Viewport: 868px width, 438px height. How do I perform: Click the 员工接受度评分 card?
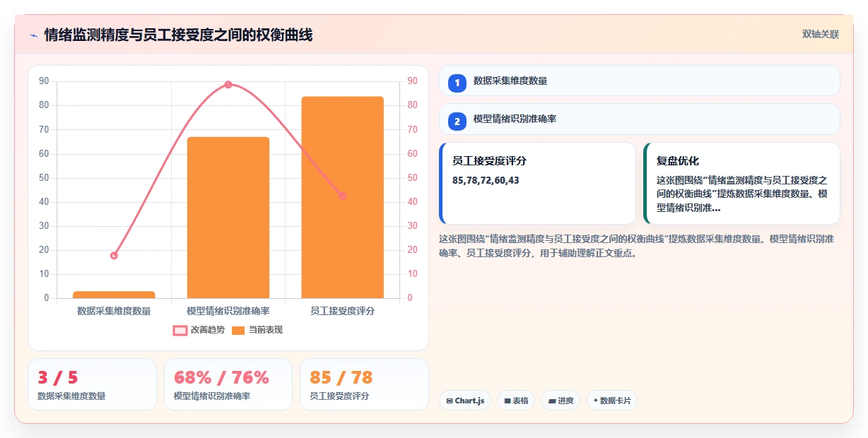tap(538, 184)
